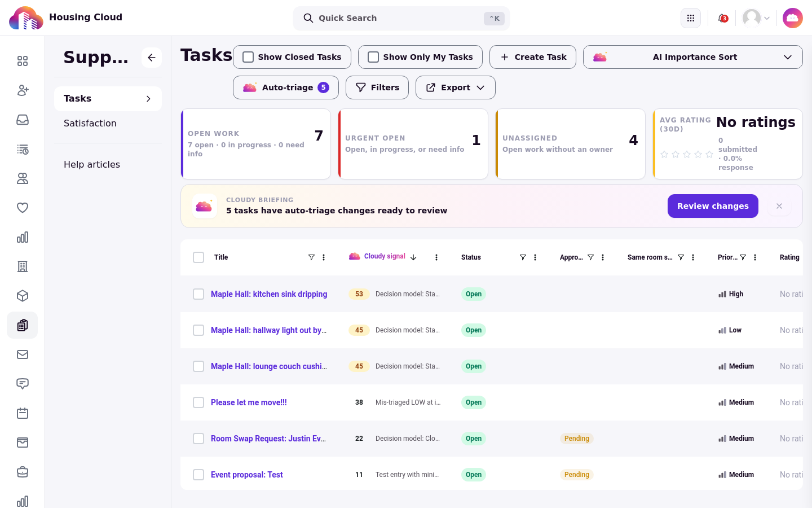Open the Auto-triage button with 5 badge
The width and height of the screenshot is (812, 508).
tap(286, 87)
